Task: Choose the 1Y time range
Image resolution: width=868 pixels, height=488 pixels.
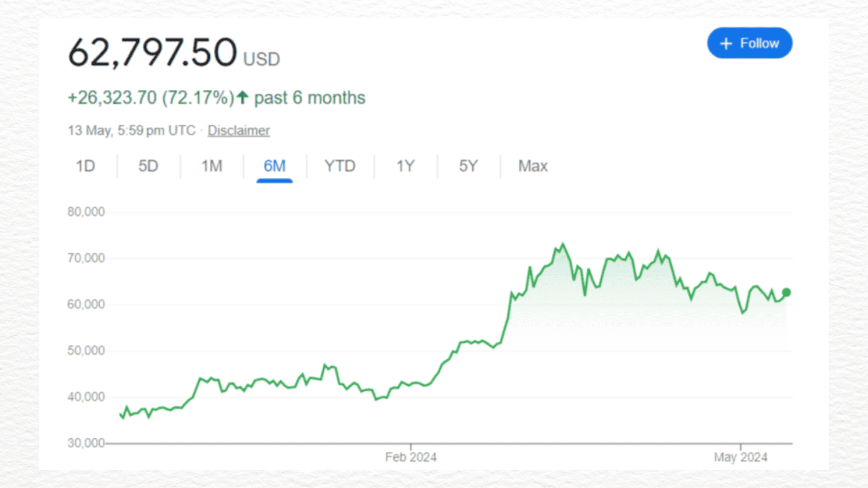Action: [405, 166]
